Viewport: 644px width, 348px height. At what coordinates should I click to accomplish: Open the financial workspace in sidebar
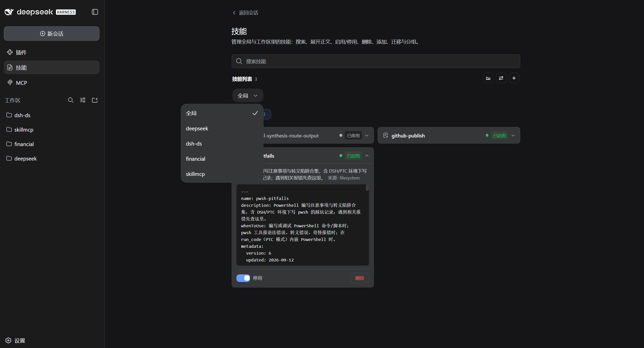point(52,144)
